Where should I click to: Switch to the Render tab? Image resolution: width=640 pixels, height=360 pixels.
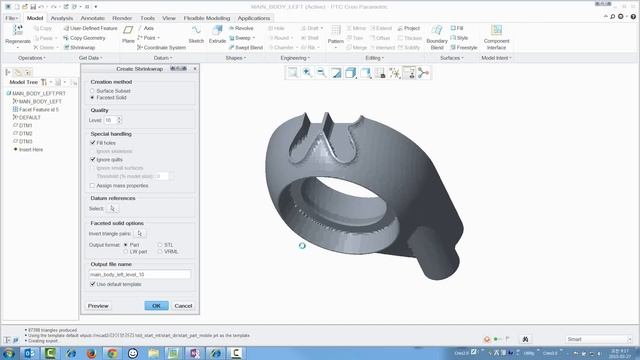(122, 18)
